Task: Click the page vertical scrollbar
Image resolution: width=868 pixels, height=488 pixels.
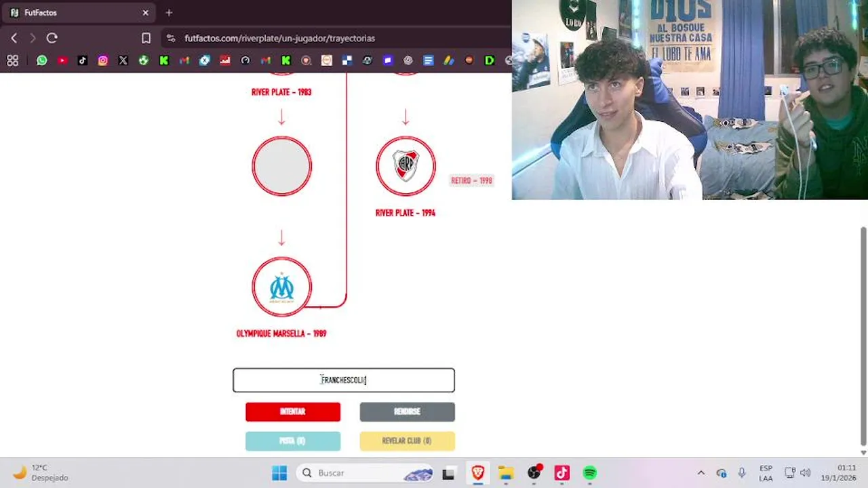Action: coord(863,335)
